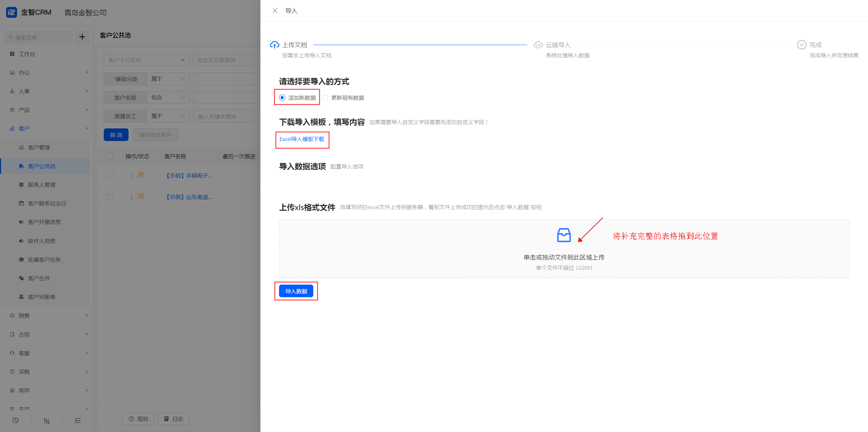868x432 pixels.
Task: Click the 销售 sidebar icon
Action: [12, 315]
